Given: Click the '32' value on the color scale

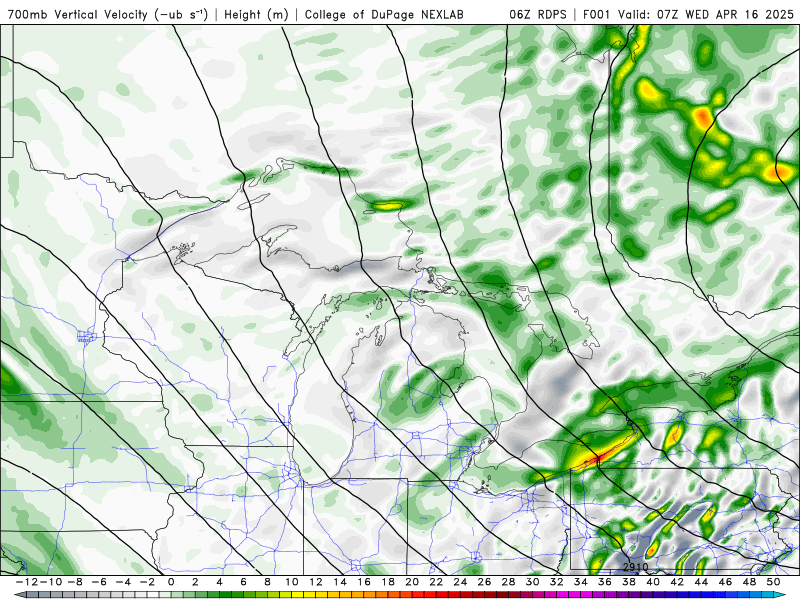Looking at the screenshot, I should coord(557,582).
